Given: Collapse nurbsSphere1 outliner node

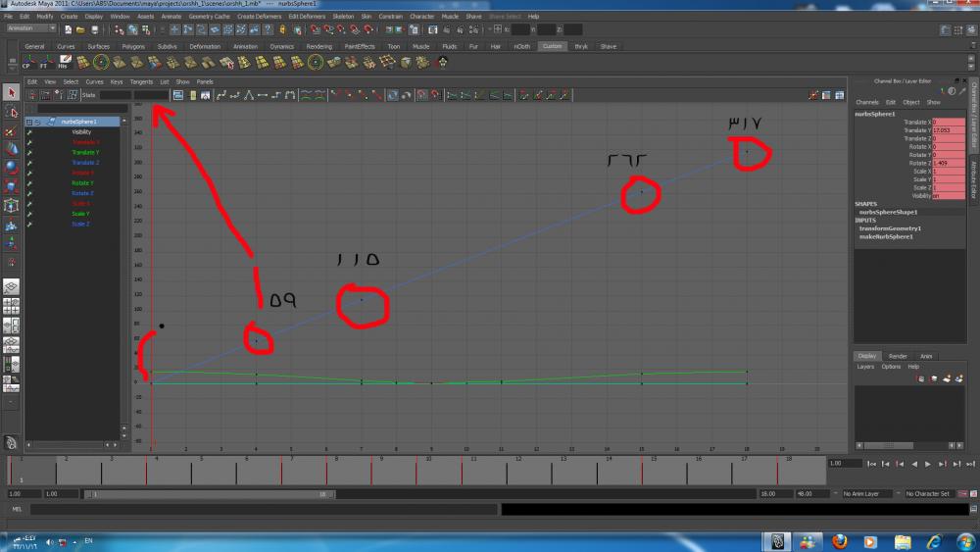Looking at the screenshot, I should [x=28, y=122].
